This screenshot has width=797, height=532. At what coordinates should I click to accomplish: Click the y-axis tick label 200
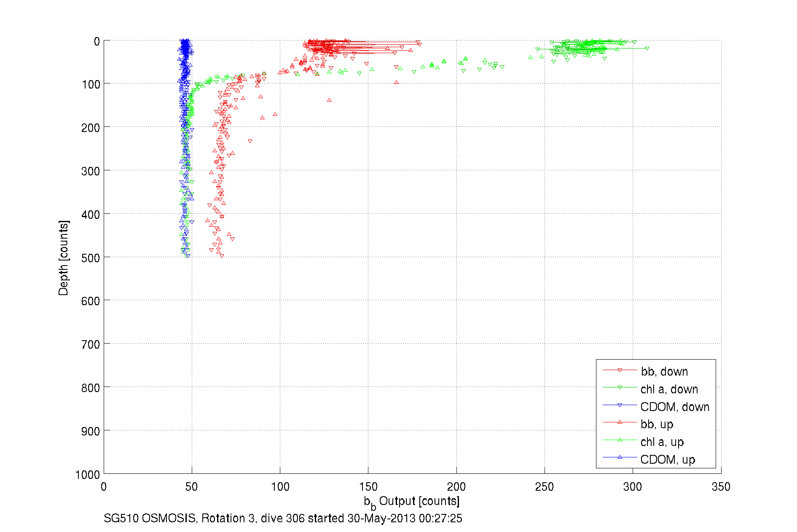91,128
